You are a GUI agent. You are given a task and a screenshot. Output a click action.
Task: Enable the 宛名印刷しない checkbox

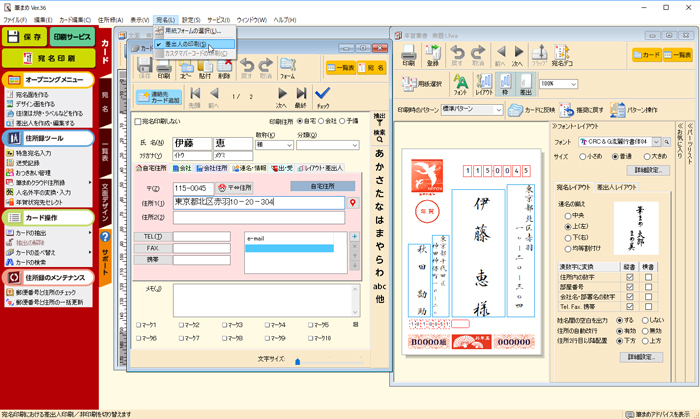[137, 122]
